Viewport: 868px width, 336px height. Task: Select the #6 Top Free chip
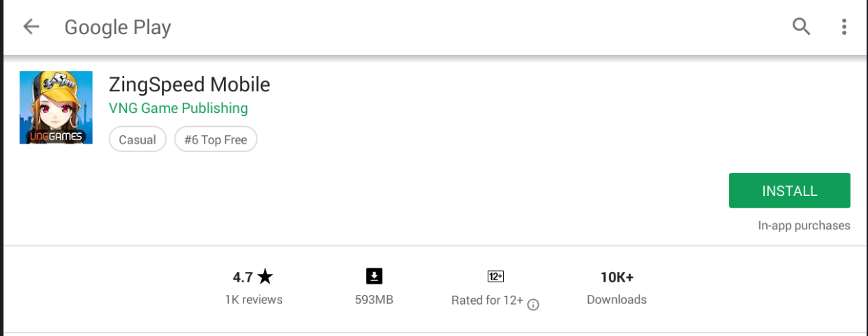click(x=216, y=139)
